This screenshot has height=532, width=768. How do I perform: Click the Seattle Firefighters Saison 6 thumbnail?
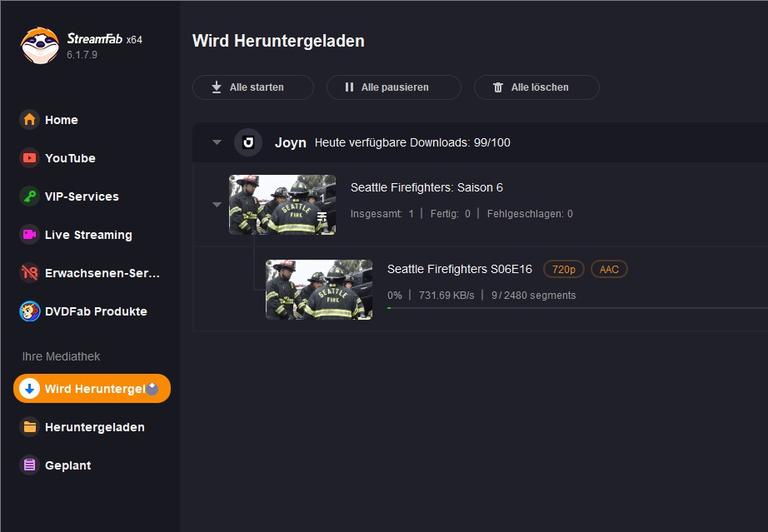(282, 205)
